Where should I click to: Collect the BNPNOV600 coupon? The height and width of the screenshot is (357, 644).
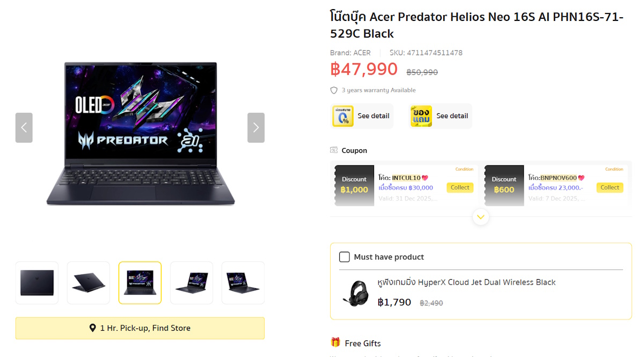[x=610, y=187]
